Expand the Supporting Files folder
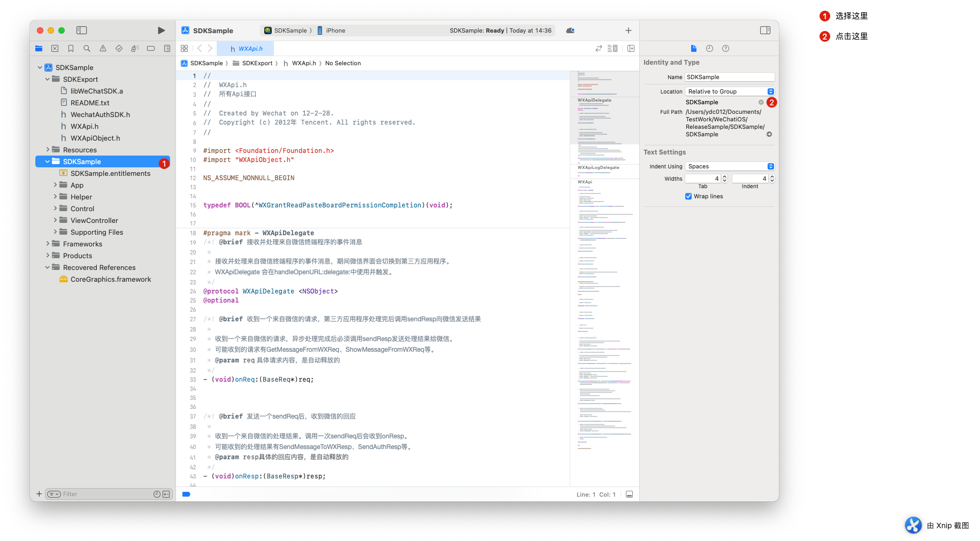This screenshot has height=541, width=980. 55,232
